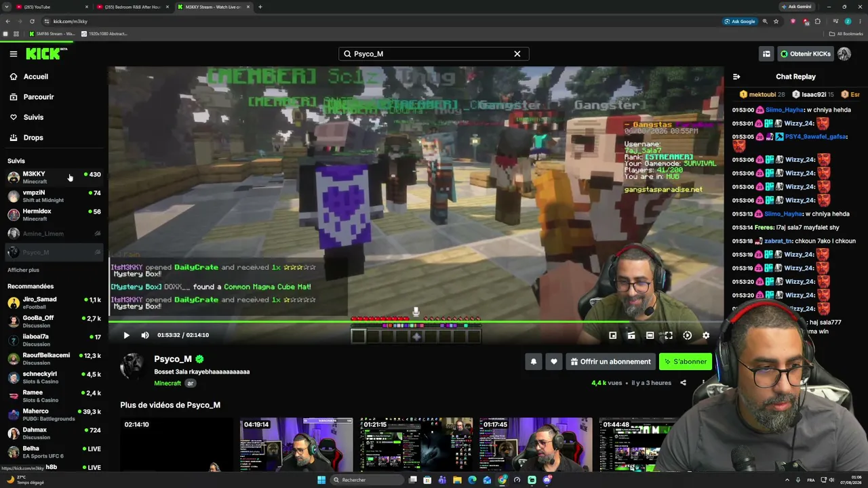Follow Psyco_M with the heart button
The width and height of the screenshot is (868, 488).
553,361
